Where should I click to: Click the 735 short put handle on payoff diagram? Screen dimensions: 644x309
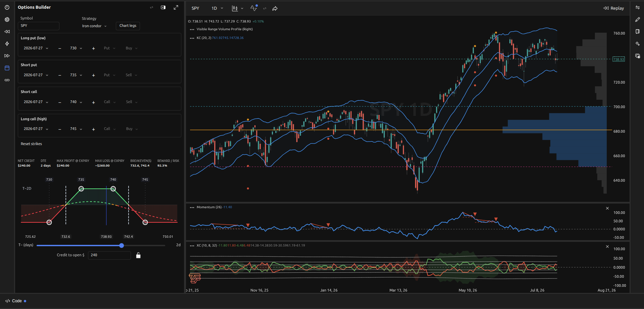click(x=81, y=189)
